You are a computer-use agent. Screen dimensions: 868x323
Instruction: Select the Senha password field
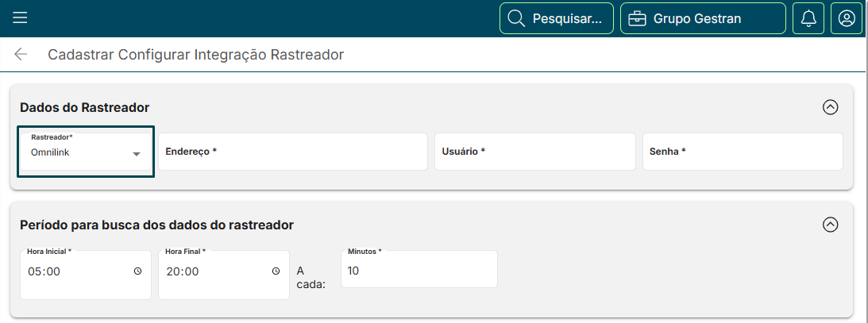pyautogui.click(x=742, y=152)
